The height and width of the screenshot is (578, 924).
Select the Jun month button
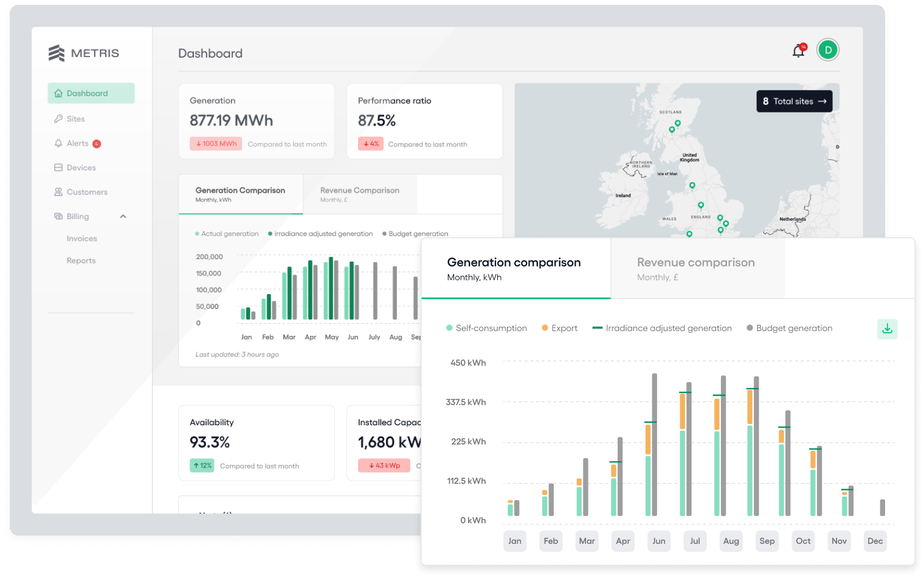pyautogui.click(x=659, y=541)
